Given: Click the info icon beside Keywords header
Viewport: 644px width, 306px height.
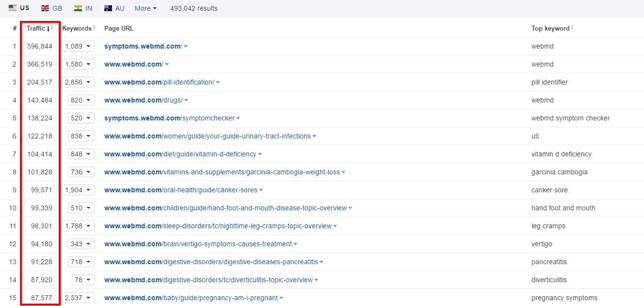Looking at the screenshot, I should [94, 28].
